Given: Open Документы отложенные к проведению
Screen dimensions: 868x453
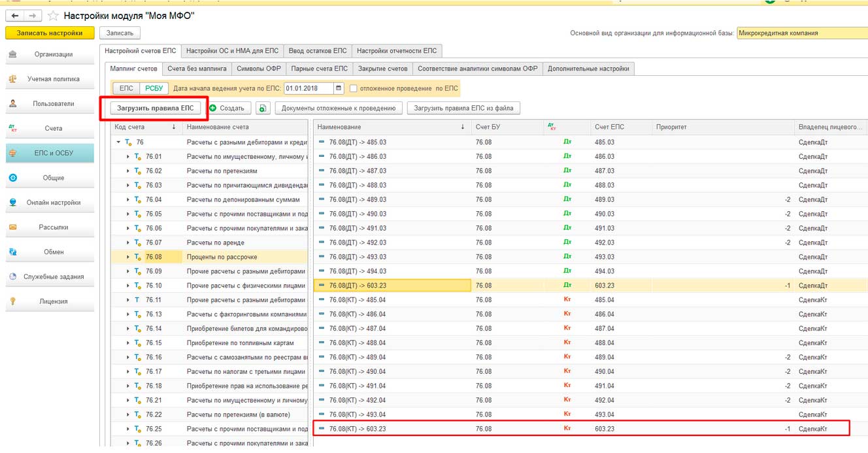Looking at the screenshot, I should (x=339, y=109).
